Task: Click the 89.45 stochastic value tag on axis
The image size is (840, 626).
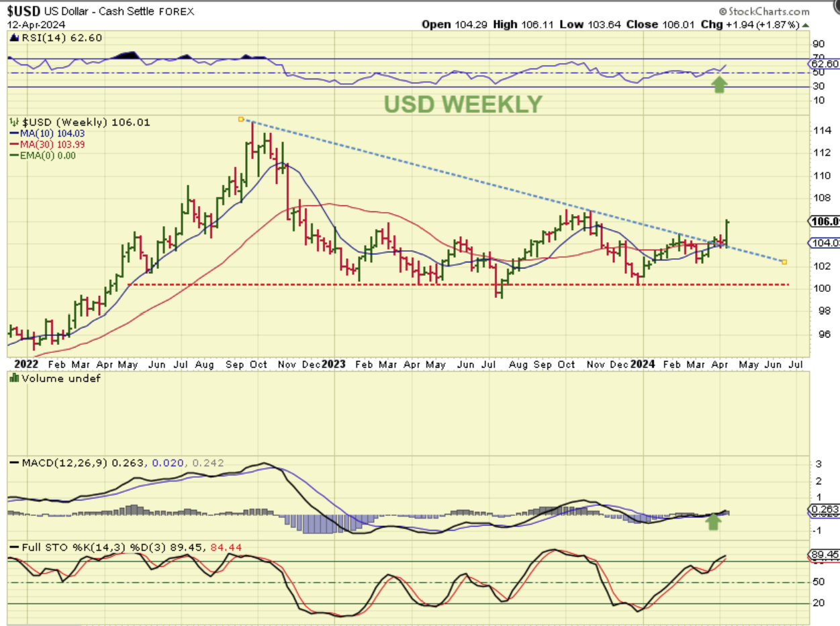Action: tap(825, 555)
